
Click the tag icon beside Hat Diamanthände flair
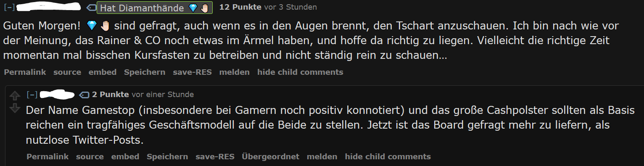91,8
